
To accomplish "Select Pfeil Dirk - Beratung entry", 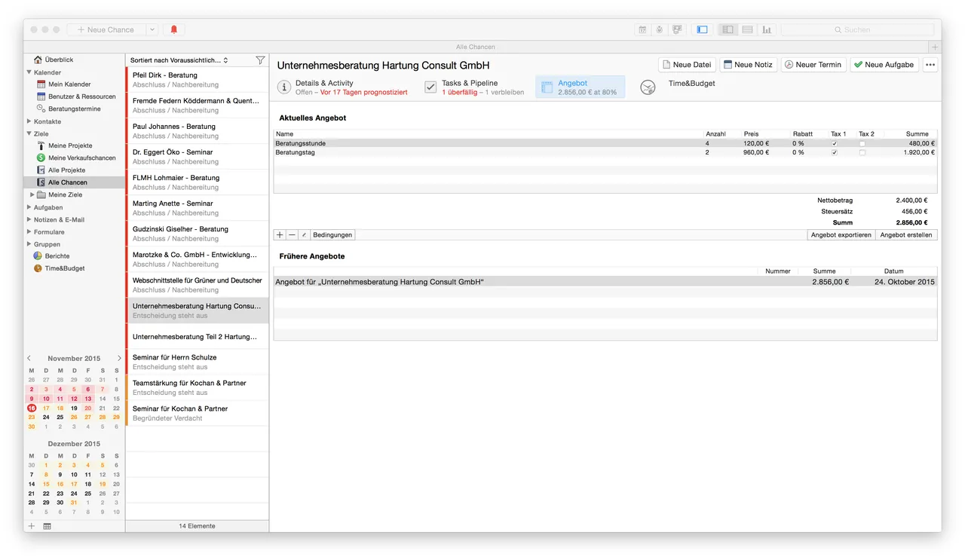I will 197,80.
